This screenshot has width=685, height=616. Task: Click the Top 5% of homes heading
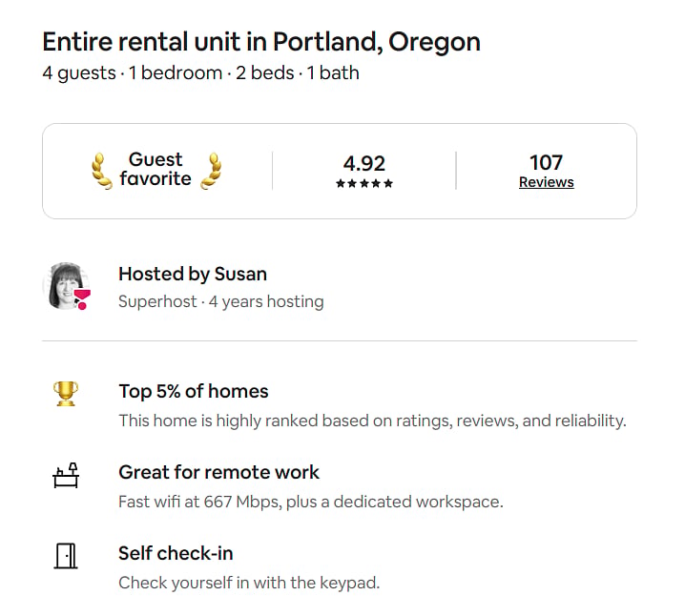(x=194, y=391)
